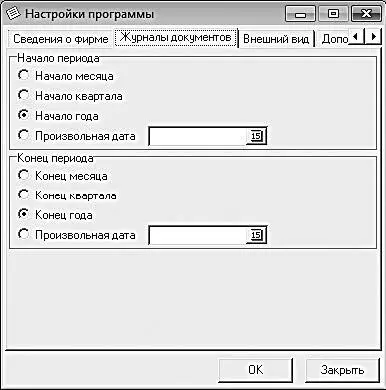Minimize the Настройки программы window
The width and height of the screenshot is (386, 390).
pyautogui.click(x=300, y=14)
